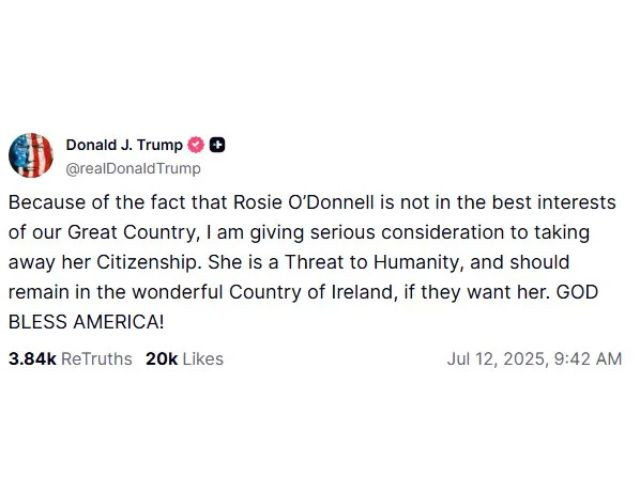Click the phrase "if they want her"
The width and height of the screenshot is (640, 480).
[x=474, y=292]
